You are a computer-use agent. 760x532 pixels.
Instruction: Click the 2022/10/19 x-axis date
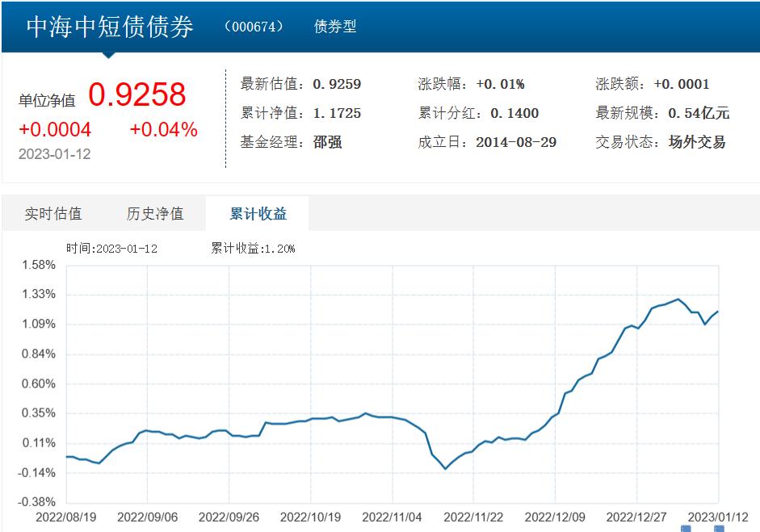click(x=311, y=517)
